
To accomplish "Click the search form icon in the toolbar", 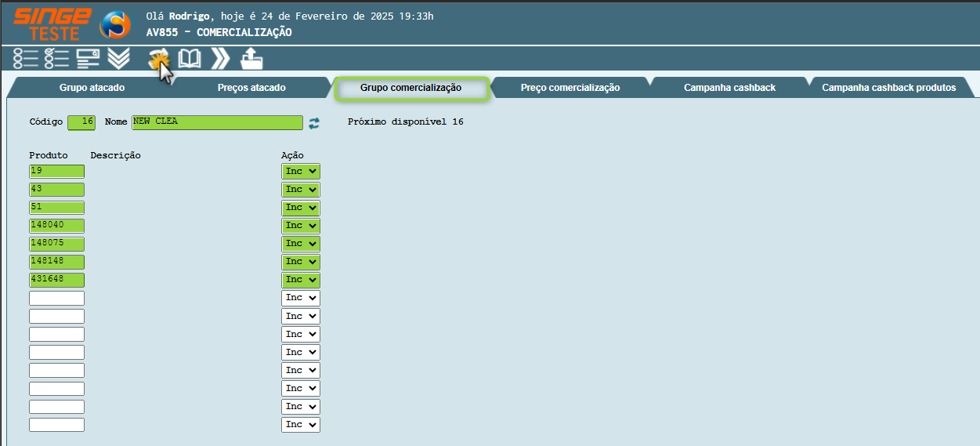I will coord(88,59).
